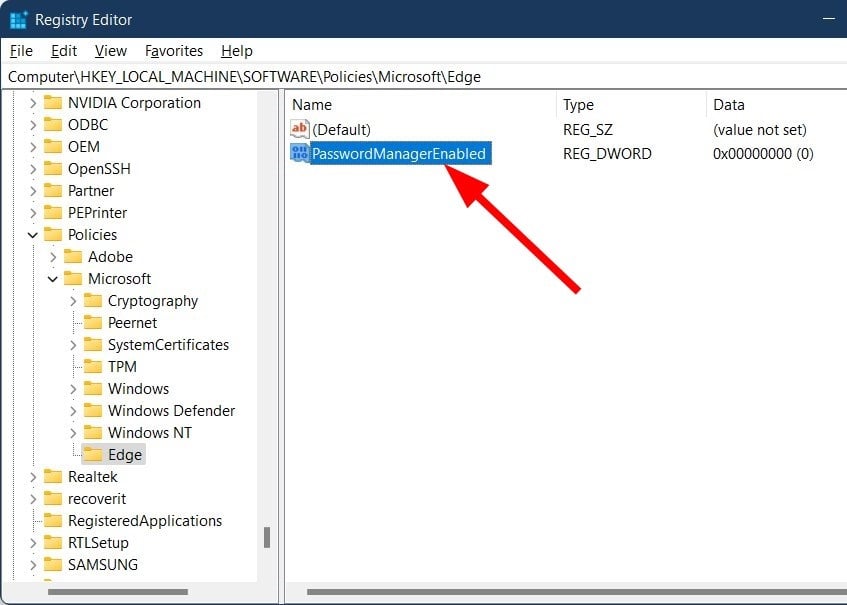Select the Windows Defender folder icon

[x=95, y=410]
